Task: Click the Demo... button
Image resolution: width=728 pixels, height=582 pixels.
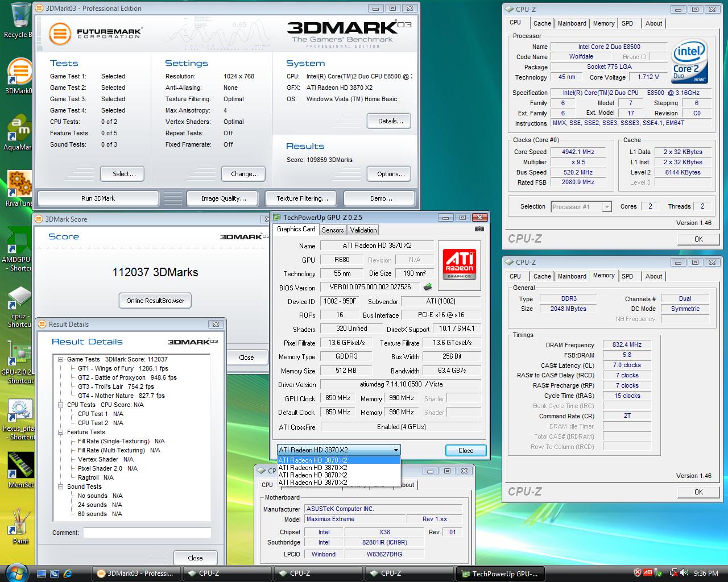Action: 380,198
